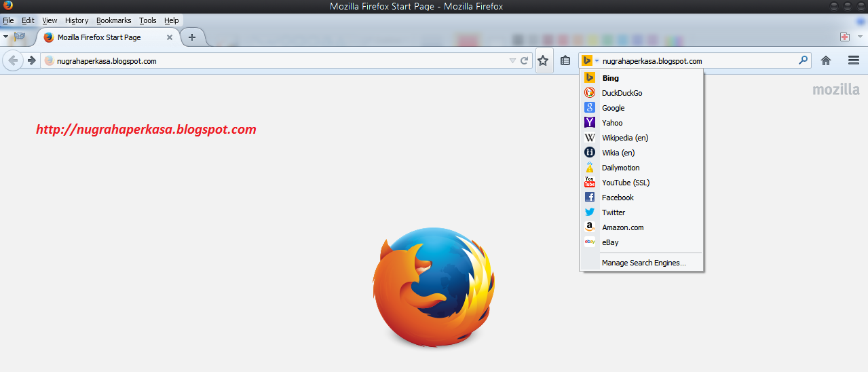Select Amazon.com search engine
868x372 pixels.
click(641, 227)
